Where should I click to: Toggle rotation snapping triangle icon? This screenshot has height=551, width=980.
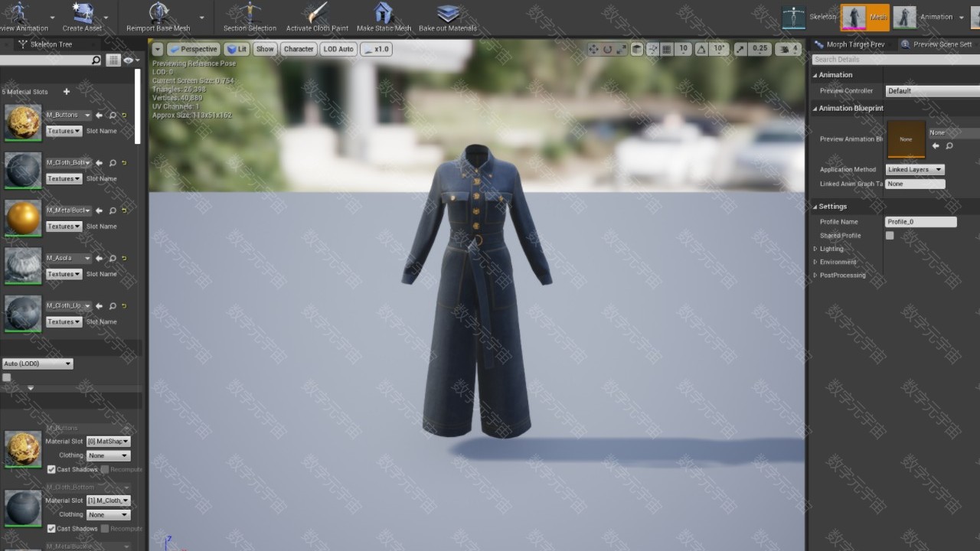pos(701,49)
